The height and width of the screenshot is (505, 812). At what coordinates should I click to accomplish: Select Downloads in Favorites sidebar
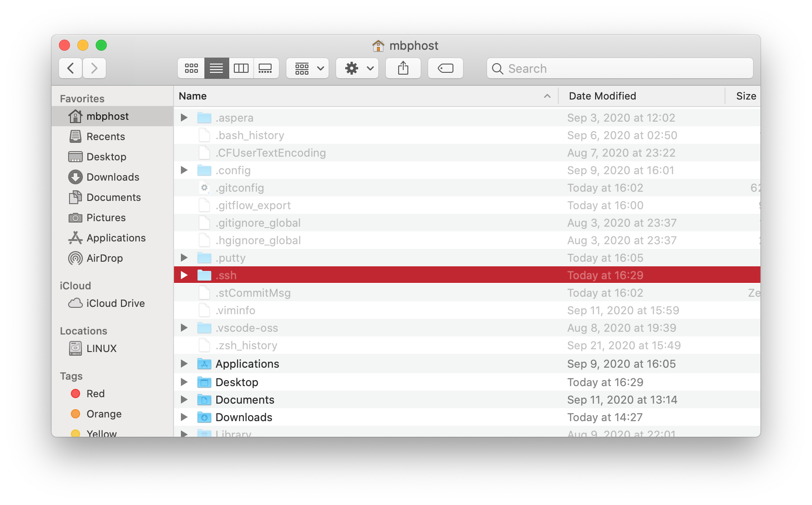point(112,177)
